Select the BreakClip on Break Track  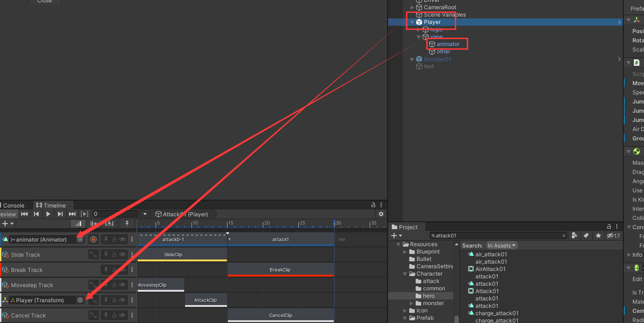pos(280,270)
